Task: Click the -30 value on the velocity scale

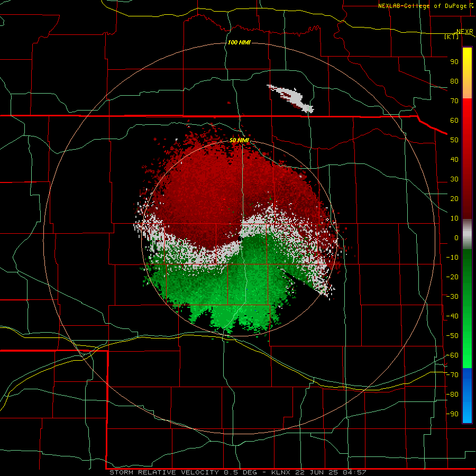Action: 452,297
